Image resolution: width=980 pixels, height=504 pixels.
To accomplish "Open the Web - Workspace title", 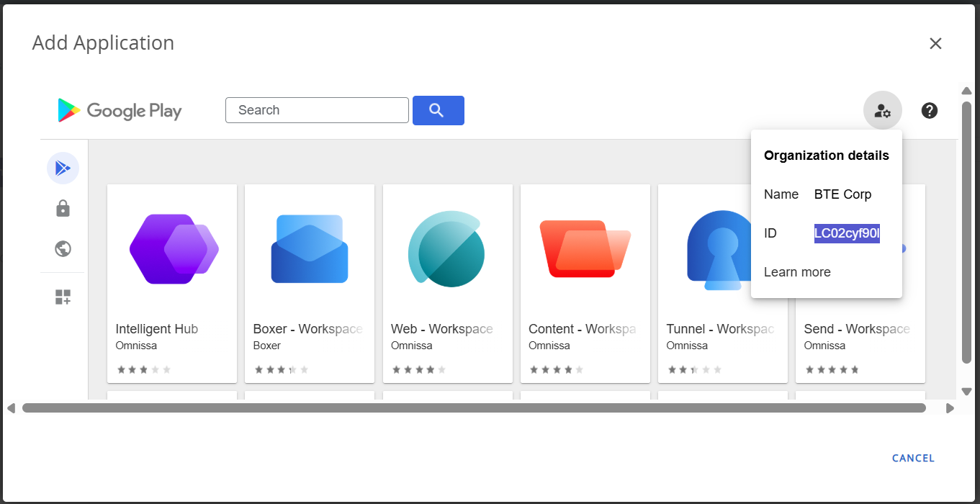I will coord(442,329).
